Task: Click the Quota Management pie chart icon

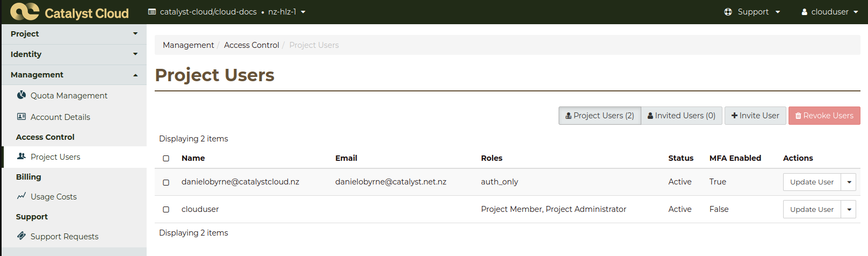Action: pos(21,95)
